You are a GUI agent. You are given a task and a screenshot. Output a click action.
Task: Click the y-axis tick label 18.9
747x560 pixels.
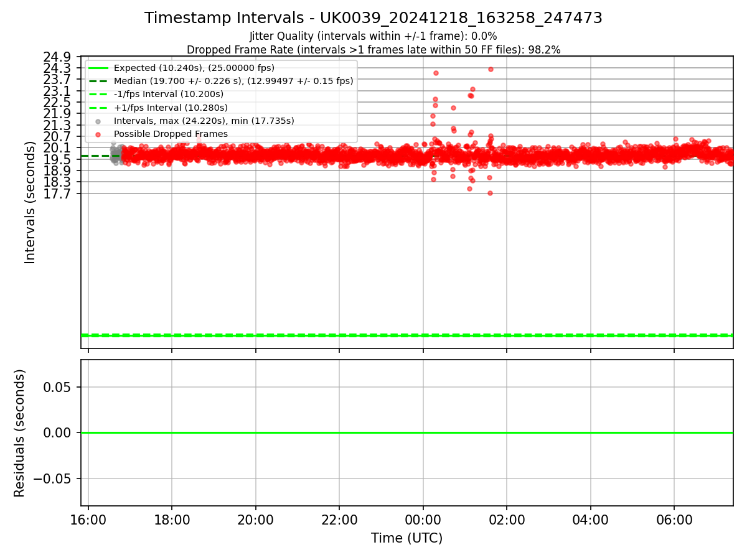[x=57, y=170]
